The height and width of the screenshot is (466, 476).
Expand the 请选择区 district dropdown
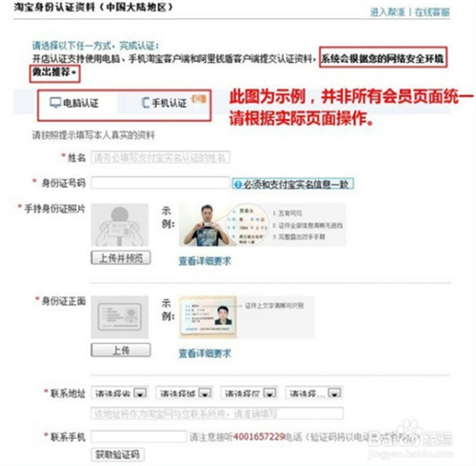coord(249,394)
